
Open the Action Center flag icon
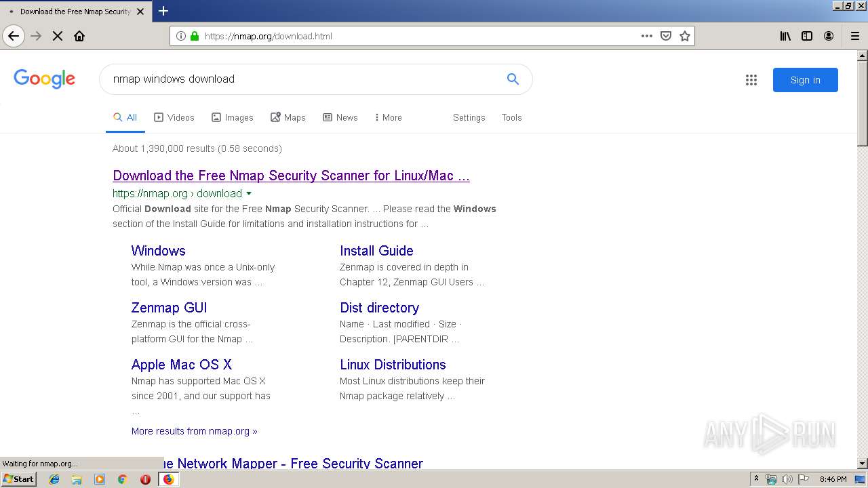click(804, 479)
